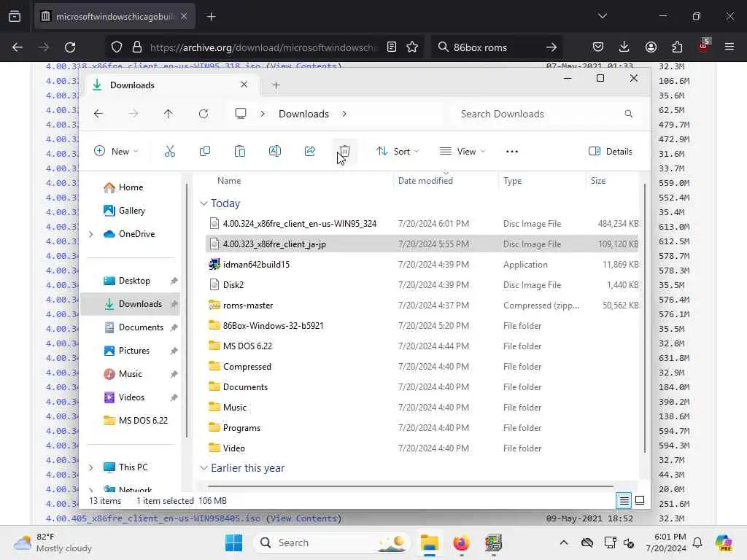Click the Paste clipboard icon
Image resolution: width=747 pixels, height=560 pixels.
pos(239,152)
